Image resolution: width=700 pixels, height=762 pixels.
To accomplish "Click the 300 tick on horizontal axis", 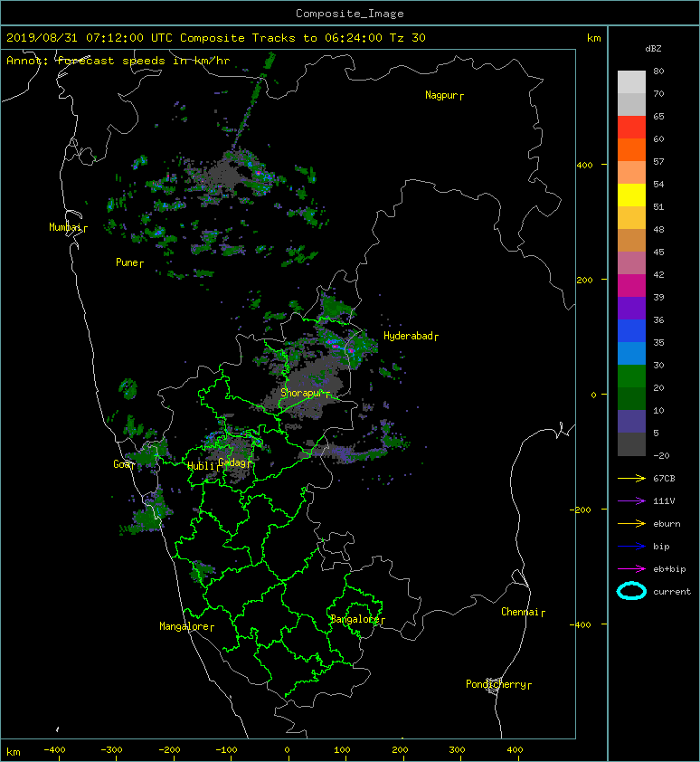I will 457,750.
